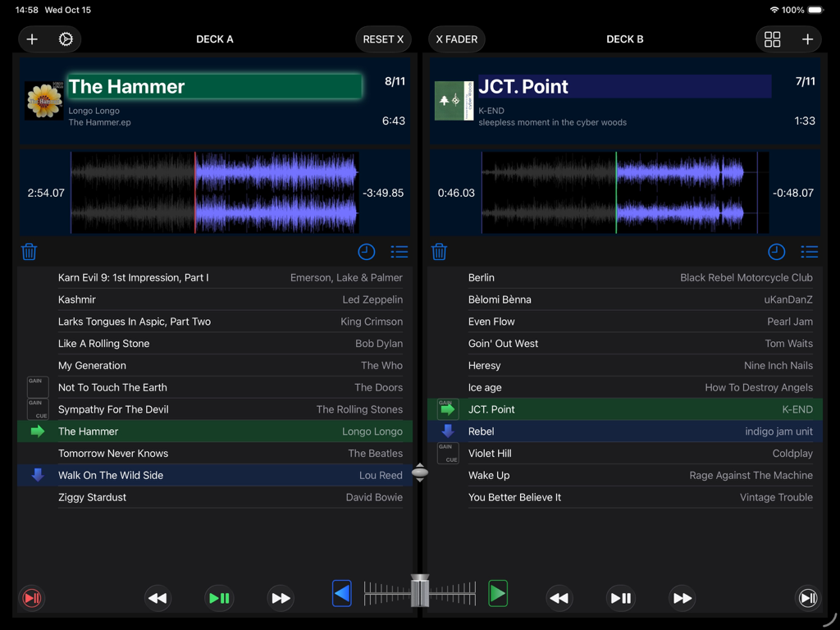This screenshot has height=630, width=840.
Task: Open the clock icon above Deck A playlist
Action: click(366, 251)
